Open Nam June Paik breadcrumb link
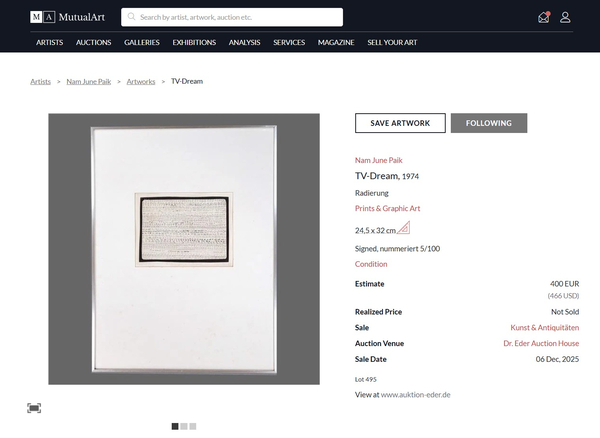The height and width of the screenshot is (438, 600). 89,81
